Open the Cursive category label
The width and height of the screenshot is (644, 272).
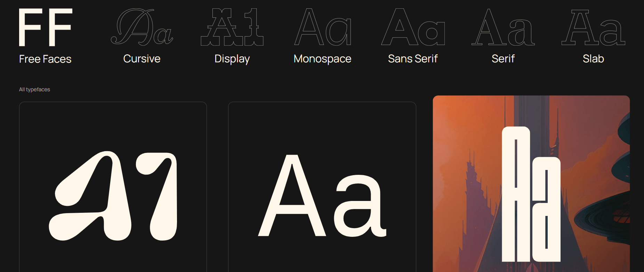click(x=142, y=59)
